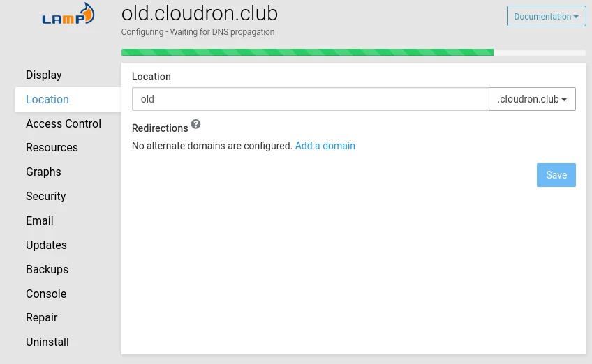Open the Console tab
The image size is (592, 364).
click(46, 294)
